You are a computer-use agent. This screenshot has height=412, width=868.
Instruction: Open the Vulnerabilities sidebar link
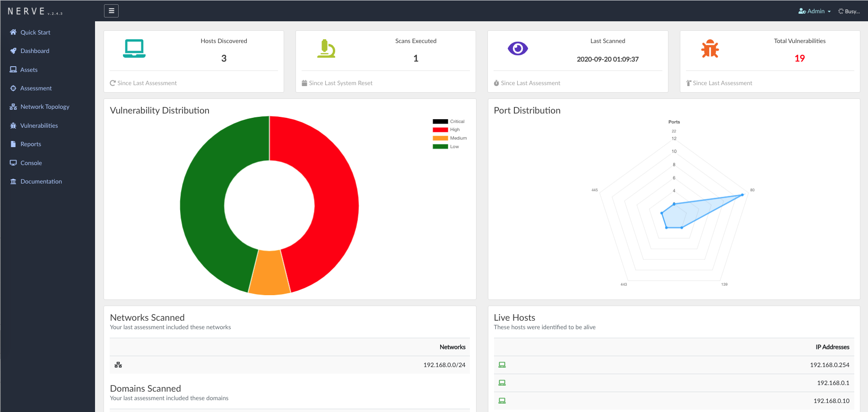click(x=39, y=125)
